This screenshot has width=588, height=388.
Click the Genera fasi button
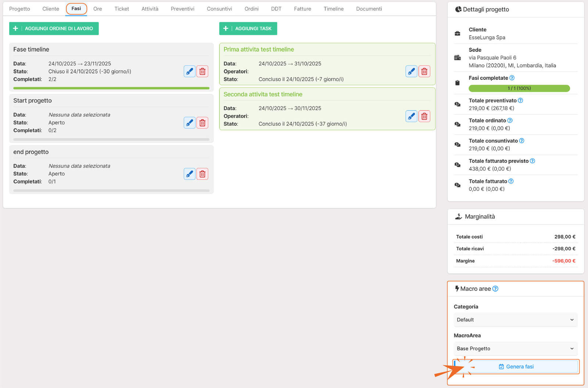click(516, 367)
